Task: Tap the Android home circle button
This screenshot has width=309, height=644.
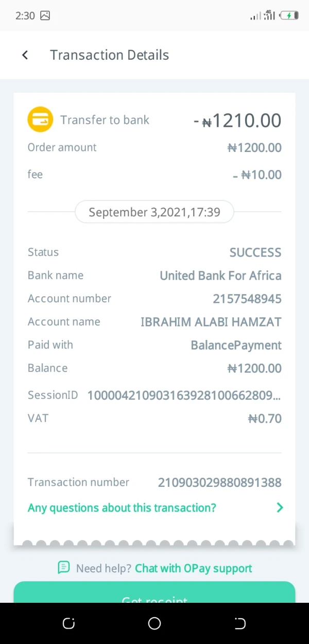Action: (154, 624)
